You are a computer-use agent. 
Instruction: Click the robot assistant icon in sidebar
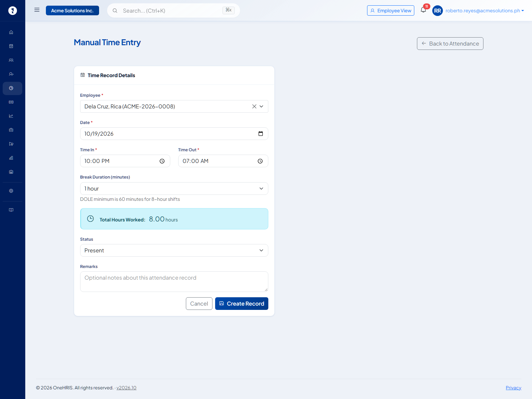[x=11, y=172]
